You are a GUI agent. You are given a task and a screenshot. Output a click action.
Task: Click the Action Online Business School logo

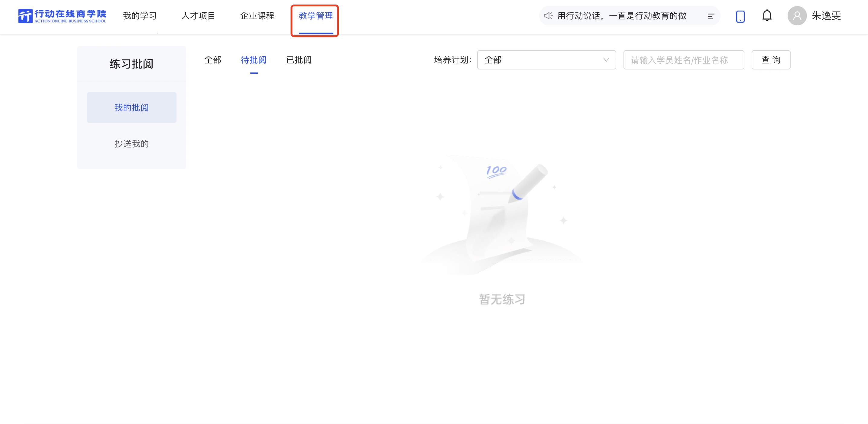tap(62, 16)
